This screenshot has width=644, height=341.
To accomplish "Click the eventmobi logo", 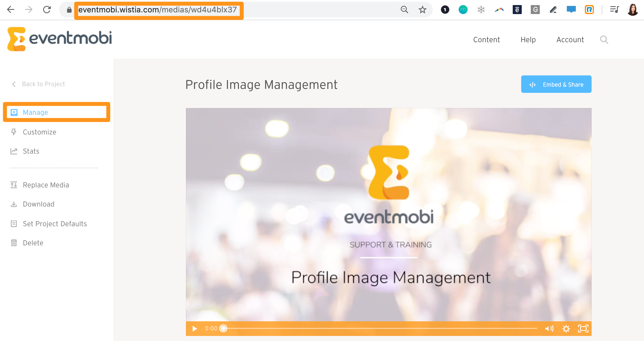I will pyautogui.click(x=59, y=39).
